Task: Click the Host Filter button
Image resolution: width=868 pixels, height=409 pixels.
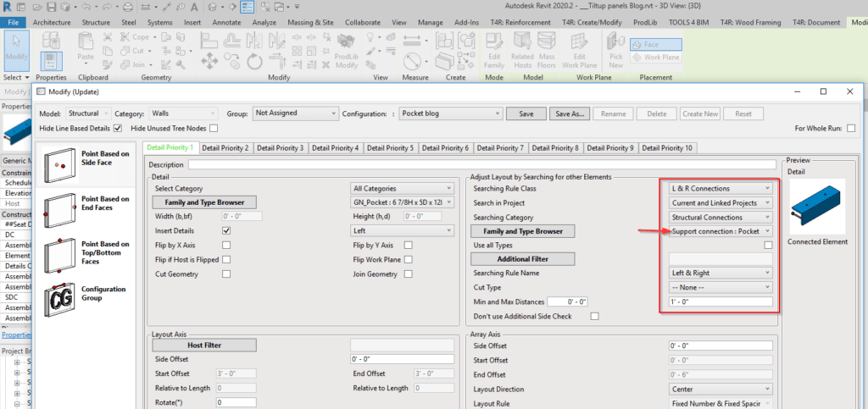Action: 203,345
